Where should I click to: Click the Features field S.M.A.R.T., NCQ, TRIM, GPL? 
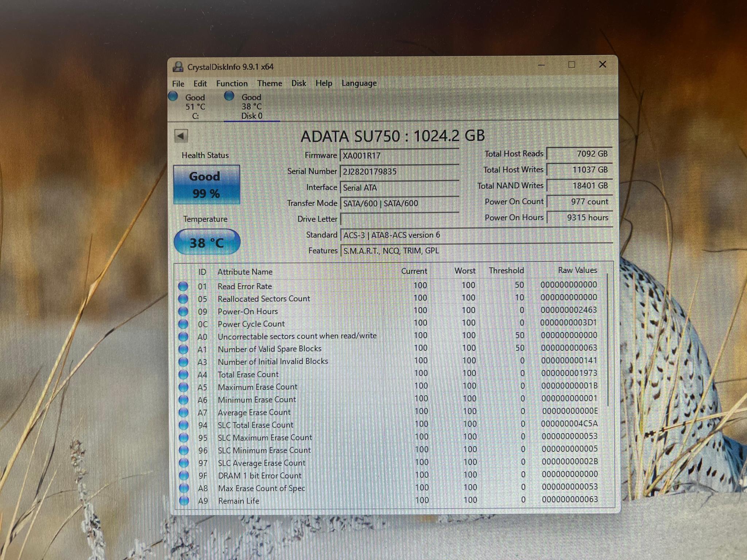pyautogui.click(x=476, y=250)
